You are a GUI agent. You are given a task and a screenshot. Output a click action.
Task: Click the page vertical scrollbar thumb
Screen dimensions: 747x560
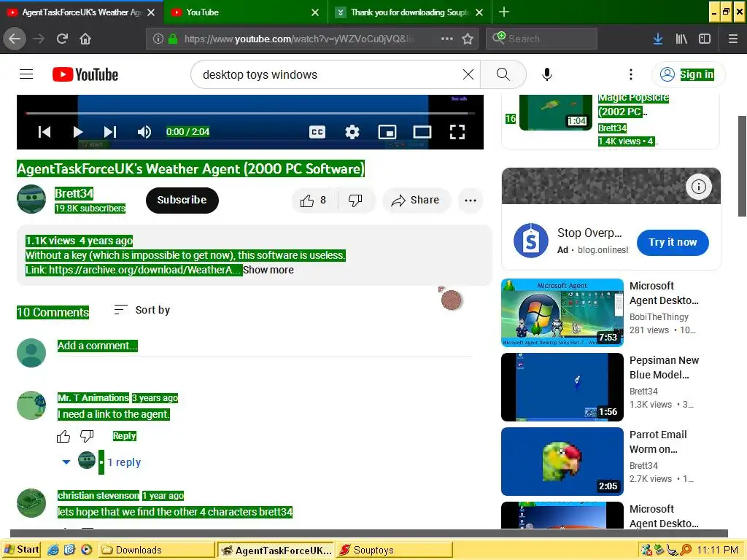(x=742, y=166)
